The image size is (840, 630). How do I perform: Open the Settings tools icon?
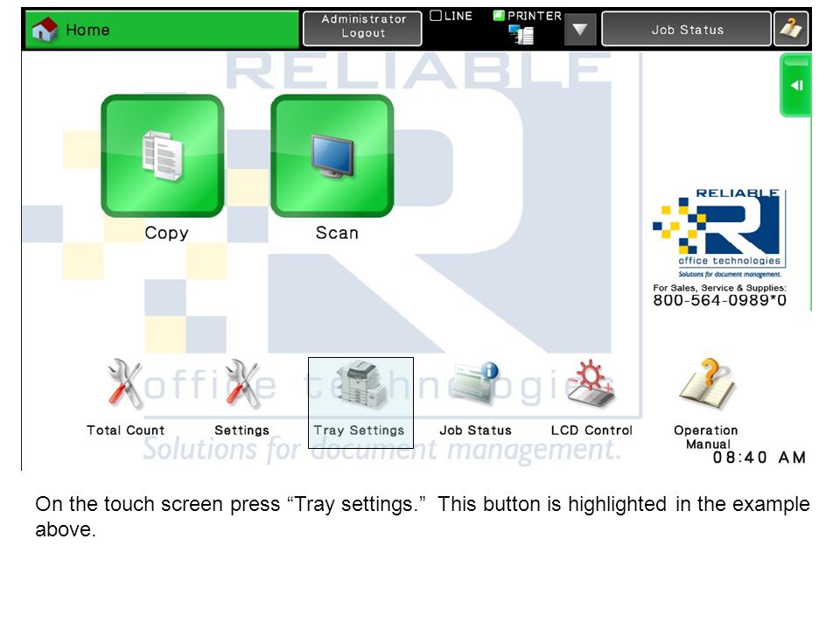pos(241,397)
